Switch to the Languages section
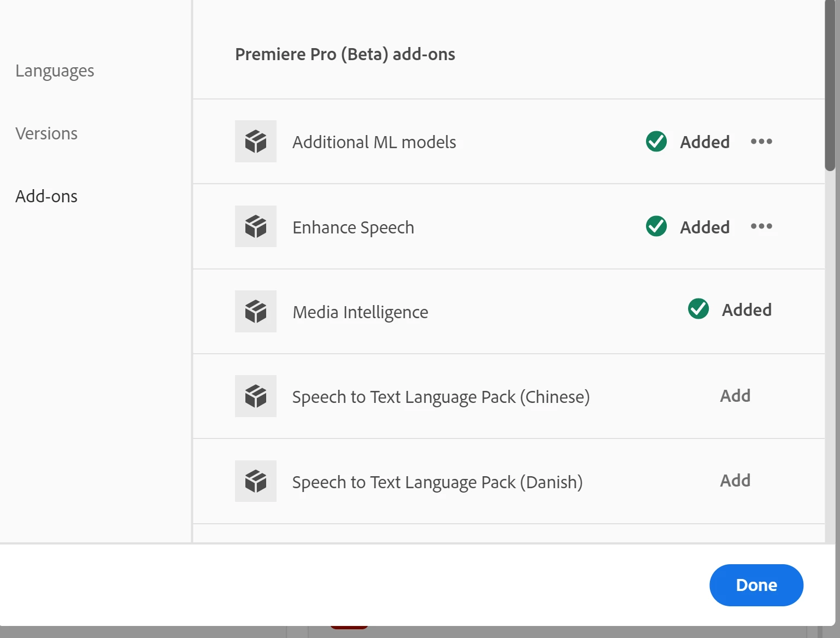840x638 pixels. (55, 71)
